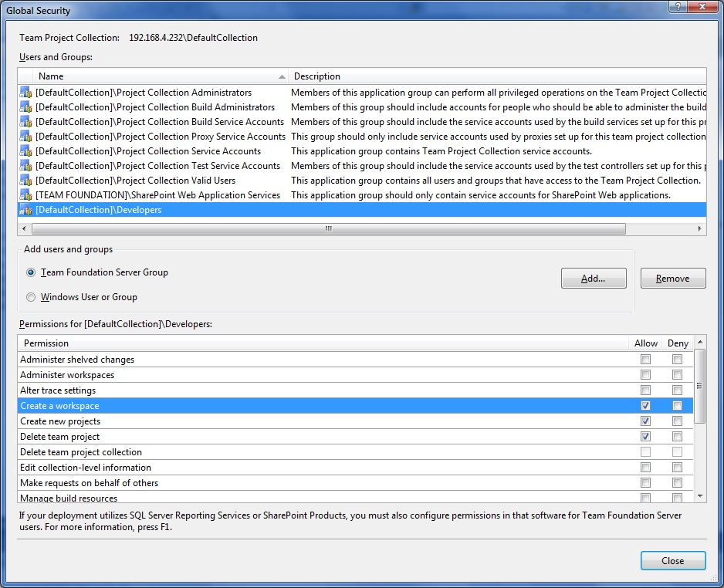Click the Project Collection Build Administrators icon
This screenshot has height=588, width=724.
point(25,107)
